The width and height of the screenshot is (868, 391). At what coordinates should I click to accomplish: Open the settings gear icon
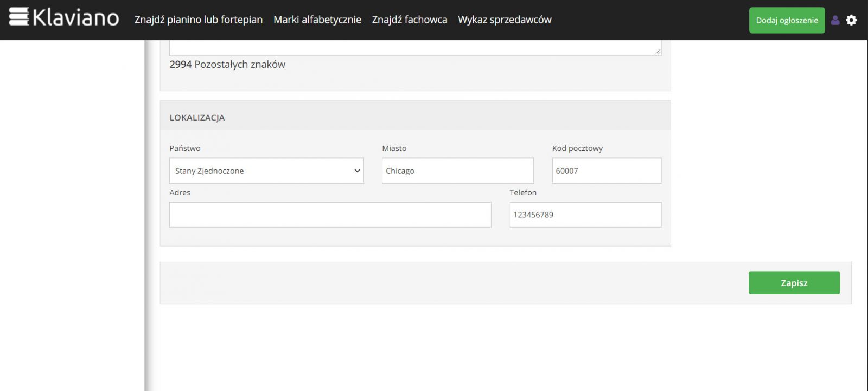tap(851, 20)
